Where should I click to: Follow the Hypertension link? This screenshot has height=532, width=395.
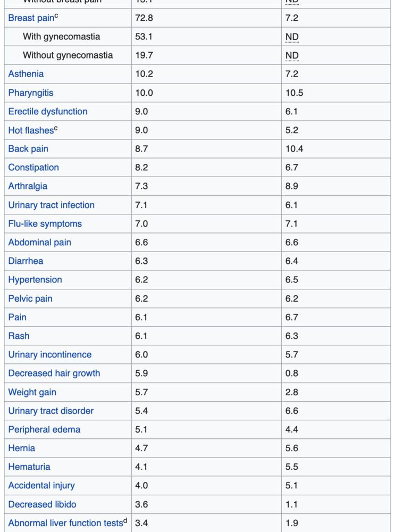coord(35,280)
